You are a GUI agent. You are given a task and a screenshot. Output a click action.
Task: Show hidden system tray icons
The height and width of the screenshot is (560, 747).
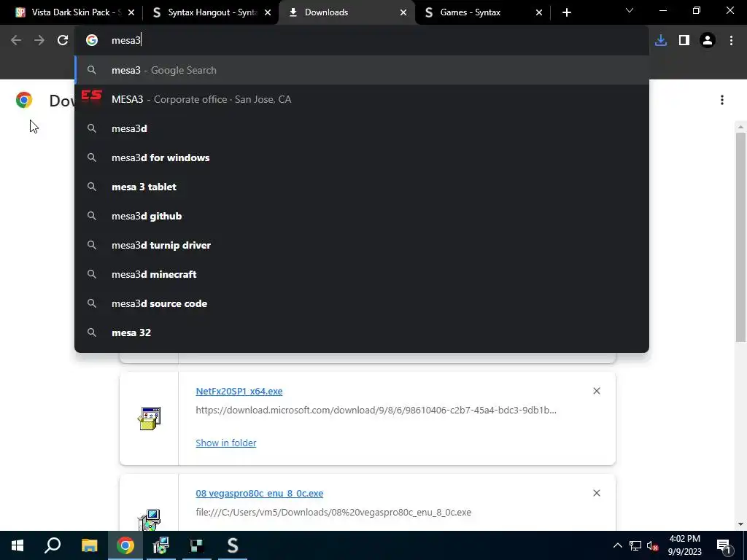tap(617, 545)
